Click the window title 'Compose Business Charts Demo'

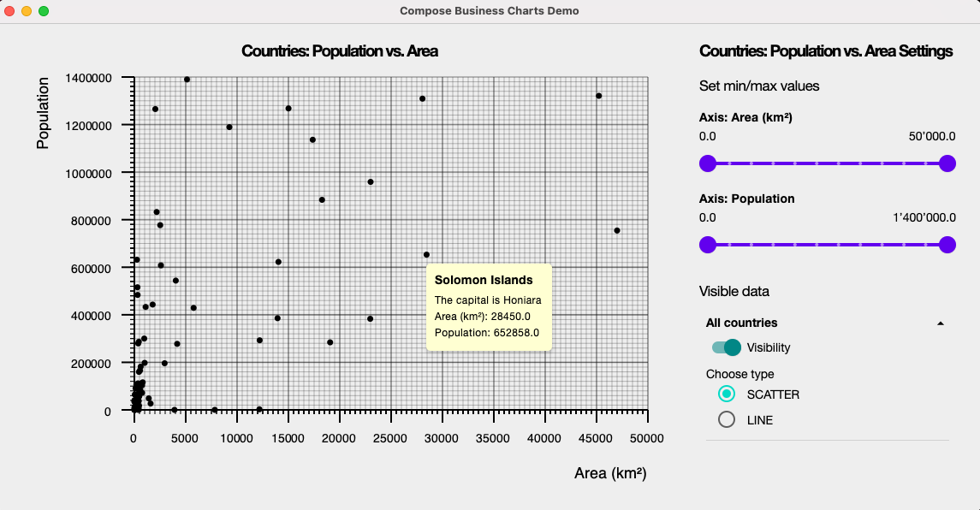coord(490,10)
